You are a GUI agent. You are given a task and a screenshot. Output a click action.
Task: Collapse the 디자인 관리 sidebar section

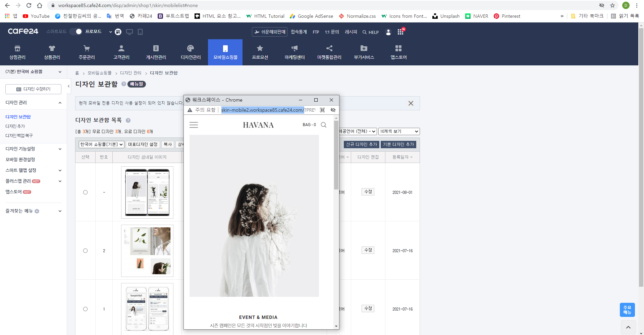pos(60,103)
